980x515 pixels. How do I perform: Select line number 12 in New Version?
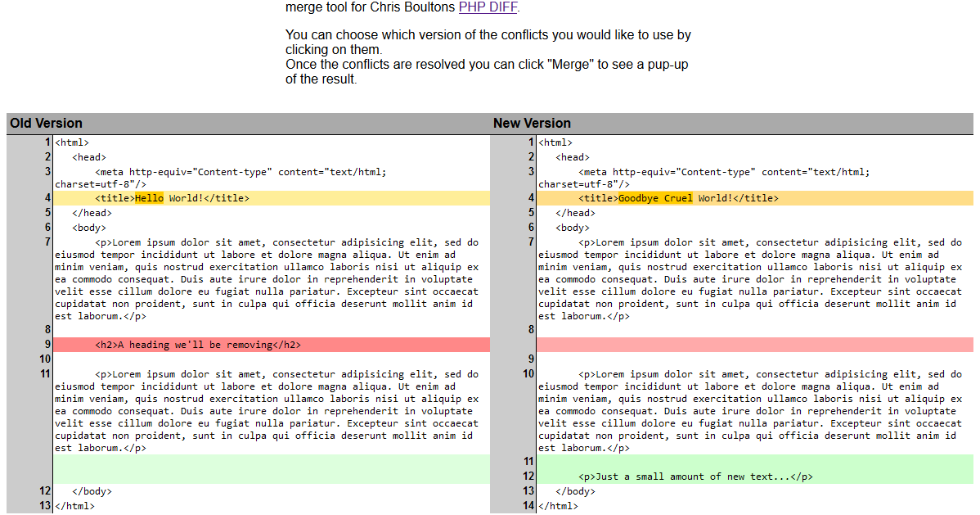click(x=528, y=476)
